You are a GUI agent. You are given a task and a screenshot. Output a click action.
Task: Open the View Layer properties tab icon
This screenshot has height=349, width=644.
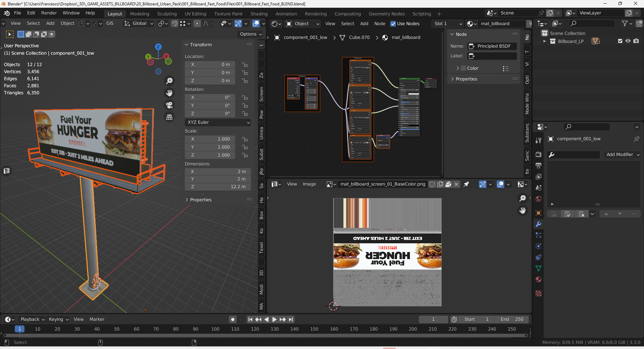[539, 177]
